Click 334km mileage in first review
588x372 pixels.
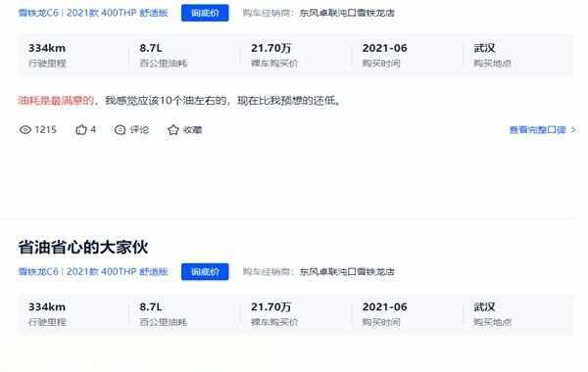tap(47, 48)
